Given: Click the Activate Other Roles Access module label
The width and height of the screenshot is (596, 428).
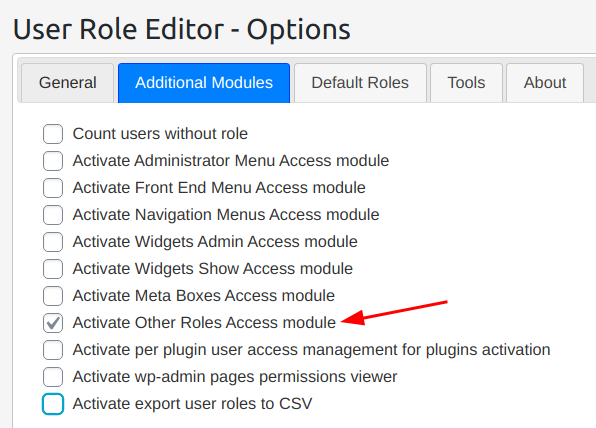Looking at the screenshot, I should click(x=204, y=323).
